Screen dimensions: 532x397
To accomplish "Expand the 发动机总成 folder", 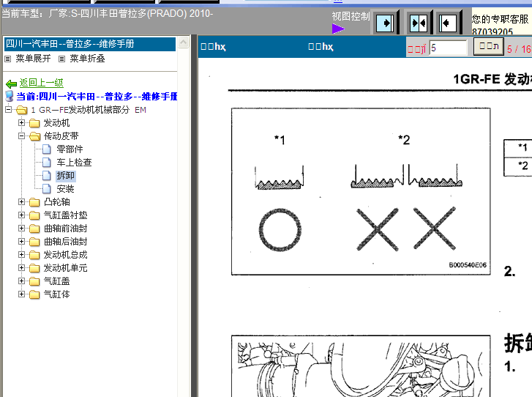I will (22, 254).
